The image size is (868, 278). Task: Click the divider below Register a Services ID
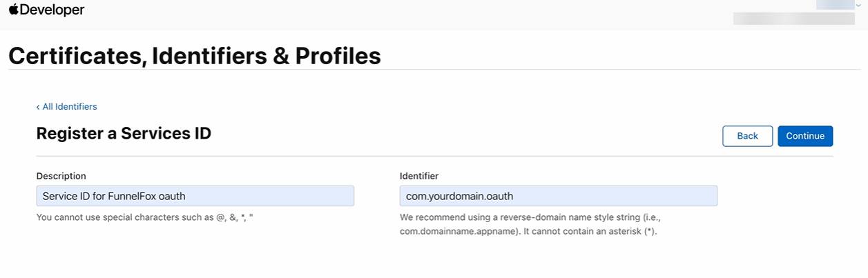point(434,157)
